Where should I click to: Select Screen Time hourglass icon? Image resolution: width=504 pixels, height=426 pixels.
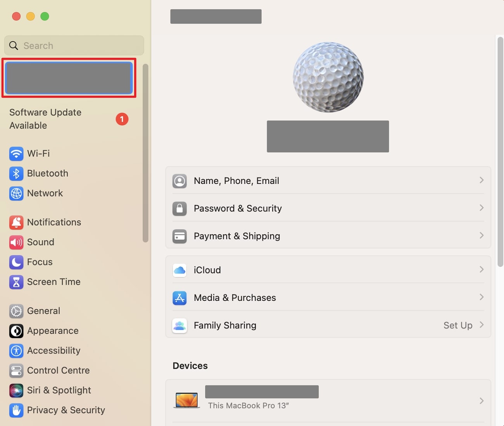tap(16, 282)
